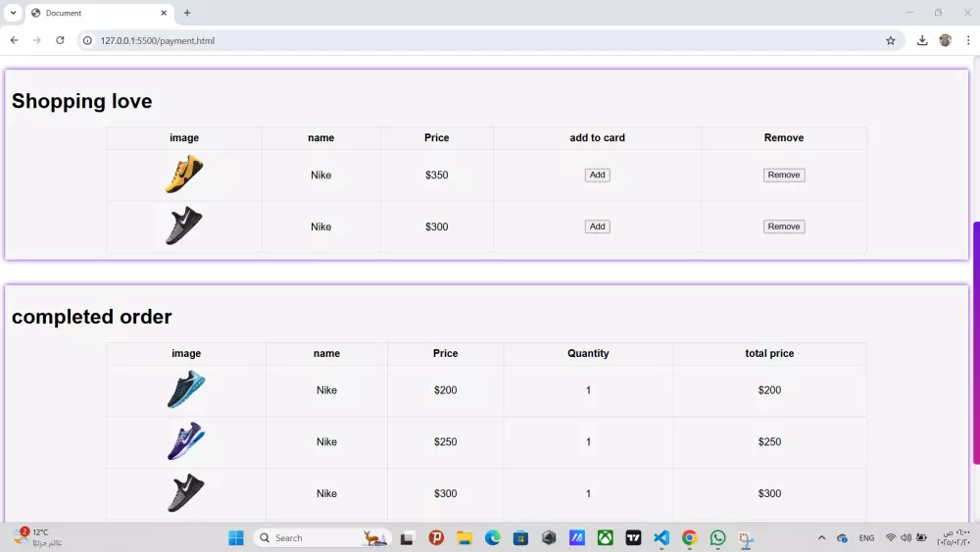
Task: Open Microsoft Store from the taskbar
Action: tap(520, 537)
